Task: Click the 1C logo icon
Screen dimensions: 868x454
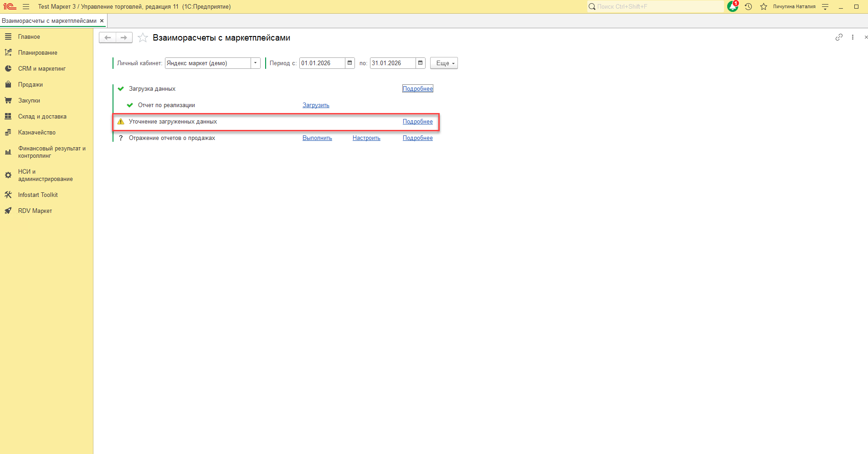Action: click(10, 7)
